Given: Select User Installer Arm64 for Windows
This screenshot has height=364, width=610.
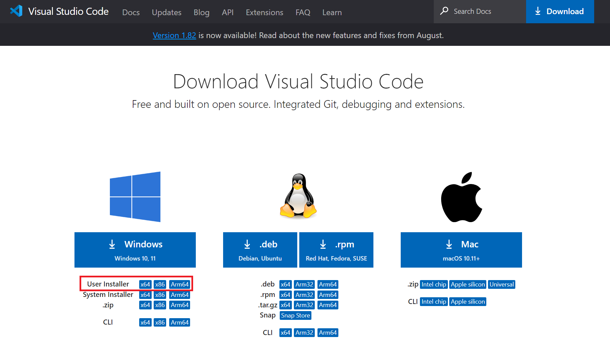Looking at the screenshot, I should point(180,284).
